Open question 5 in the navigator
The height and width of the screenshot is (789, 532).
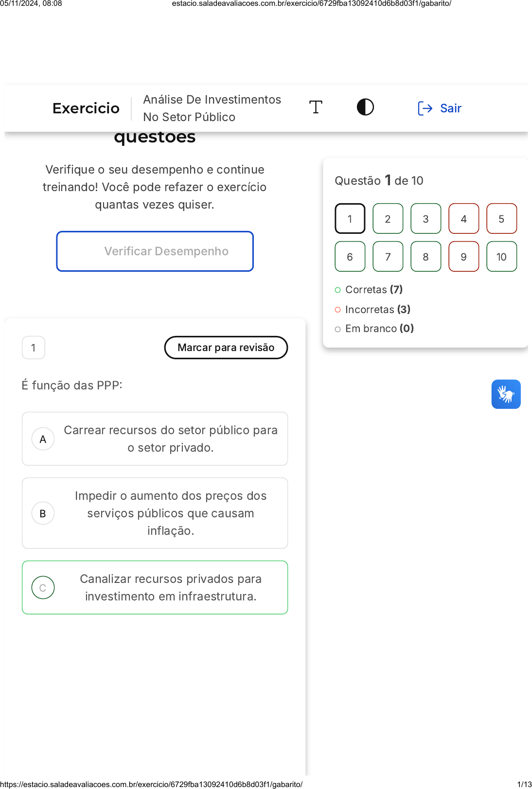click(501, 219)
